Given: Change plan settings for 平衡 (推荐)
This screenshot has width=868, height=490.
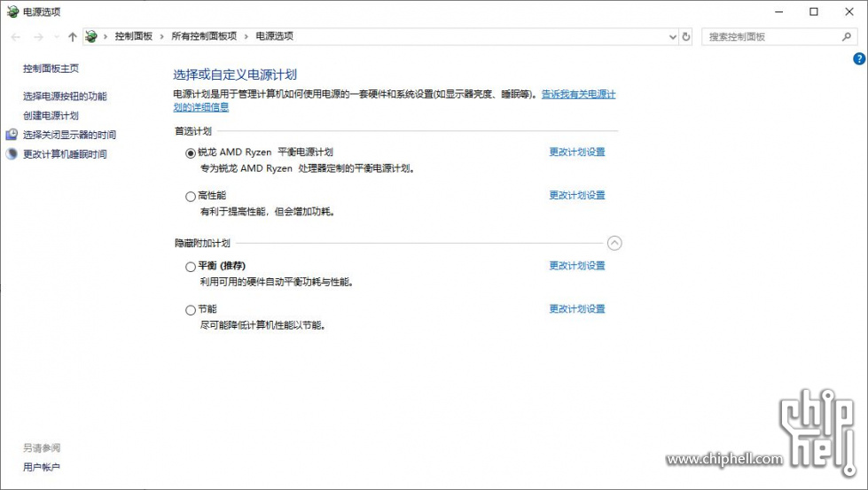Looking at the screenshot, I should point(577,266).
